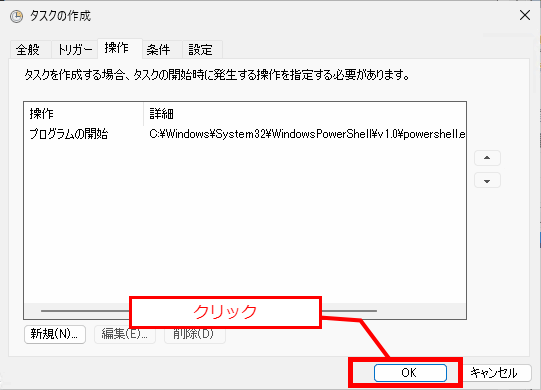Screen dimensions: 541x390
Task: Select the プログラムの開始 action row
Action: pyautogui.click(x=245, y=134)
